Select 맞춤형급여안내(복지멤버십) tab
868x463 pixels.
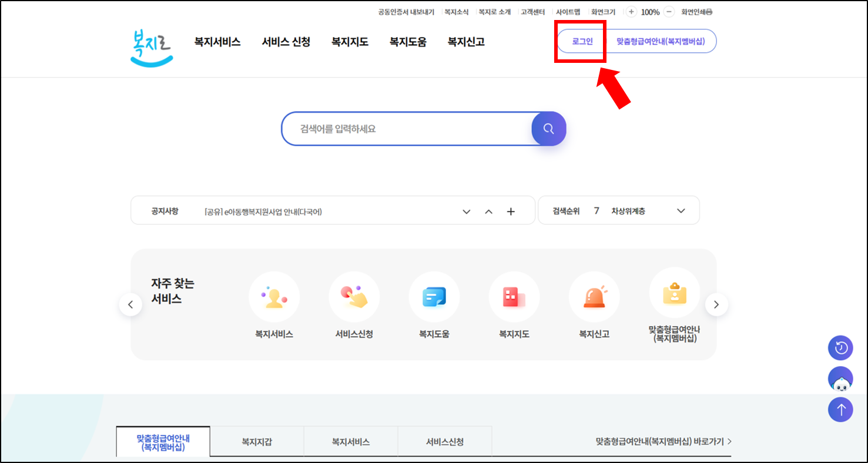pos(163,442)
